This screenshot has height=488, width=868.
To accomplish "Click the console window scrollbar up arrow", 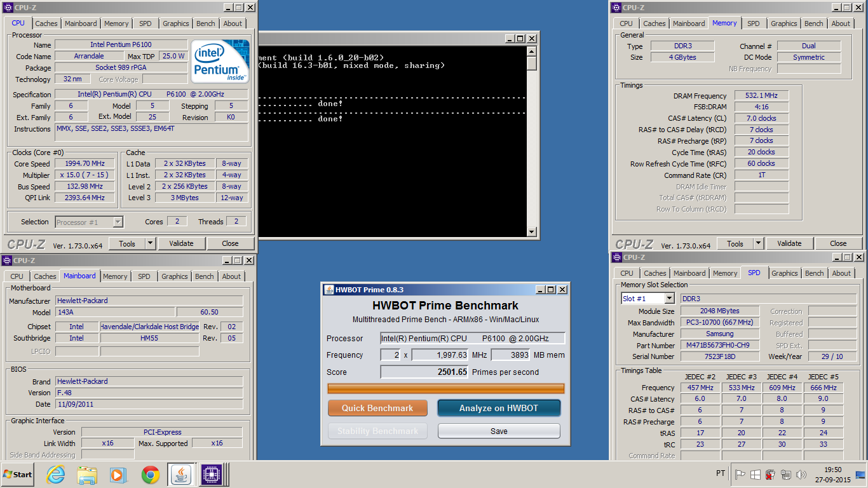I will (532, 51).
